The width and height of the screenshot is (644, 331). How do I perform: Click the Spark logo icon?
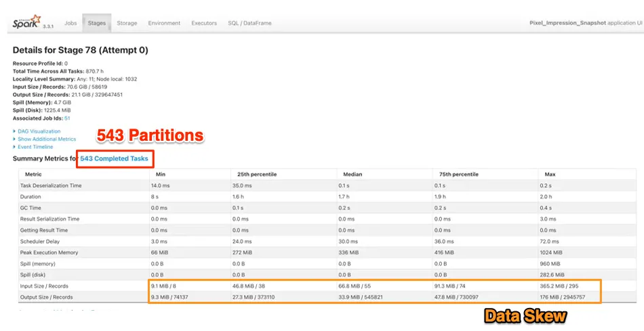pos(26,22)
